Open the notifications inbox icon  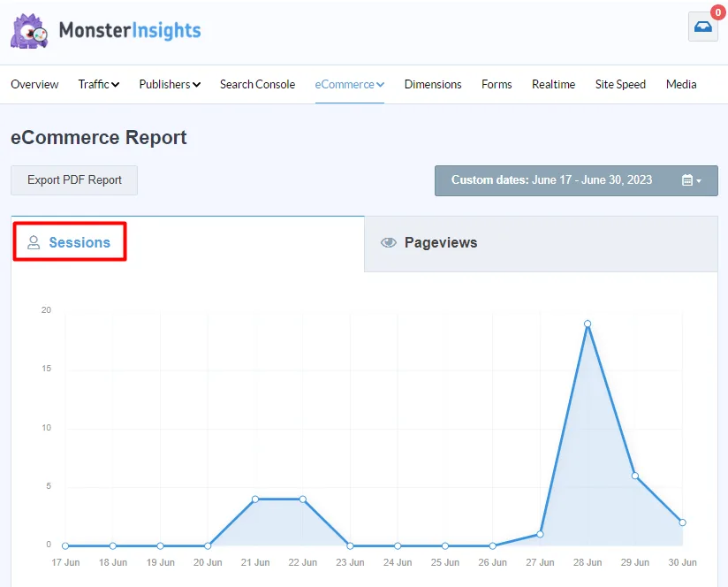click(x=702, y=27)
